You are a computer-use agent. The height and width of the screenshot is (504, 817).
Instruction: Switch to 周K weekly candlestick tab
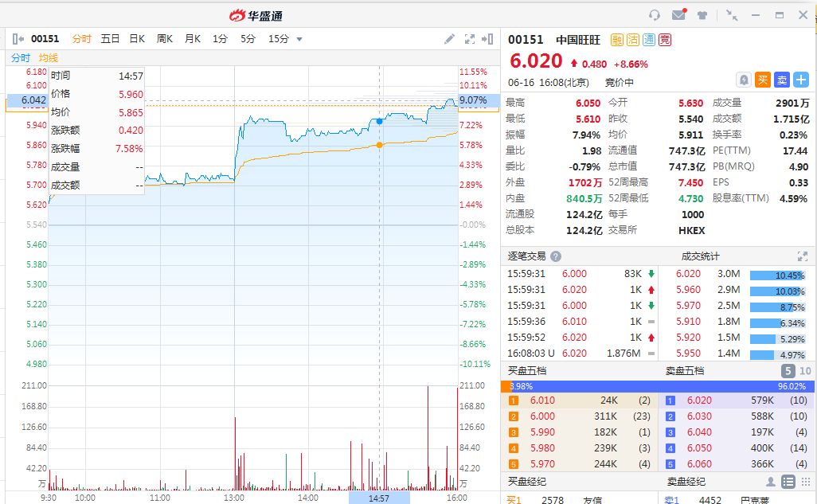point(165,39)
